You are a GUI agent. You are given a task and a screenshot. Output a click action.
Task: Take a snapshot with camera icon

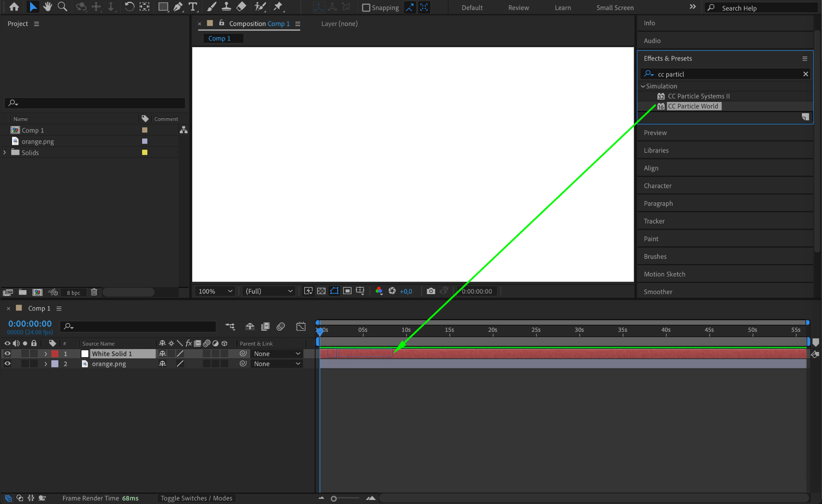click(x=431, y=291)
